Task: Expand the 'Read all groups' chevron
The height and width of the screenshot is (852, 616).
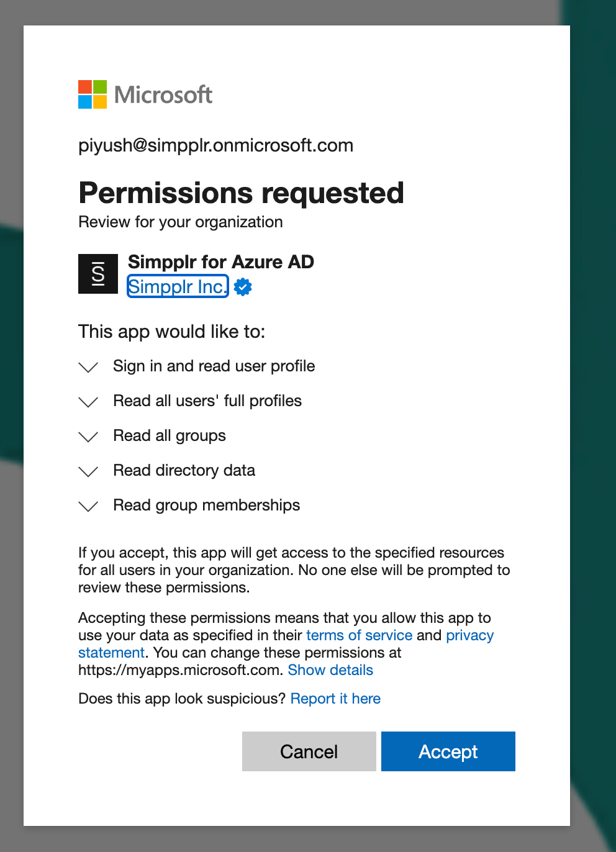Action: click(89, 437)
